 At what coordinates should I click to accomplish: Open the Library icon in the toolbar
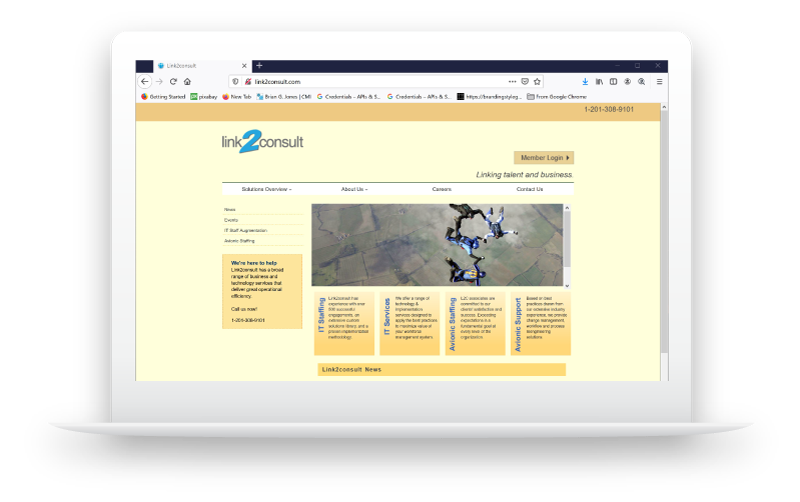600,81
